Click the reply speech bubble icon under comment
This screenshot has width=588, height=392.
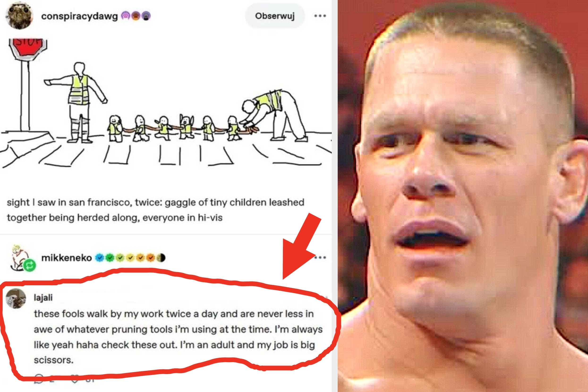pyautogui.click(x=39, y=378)
